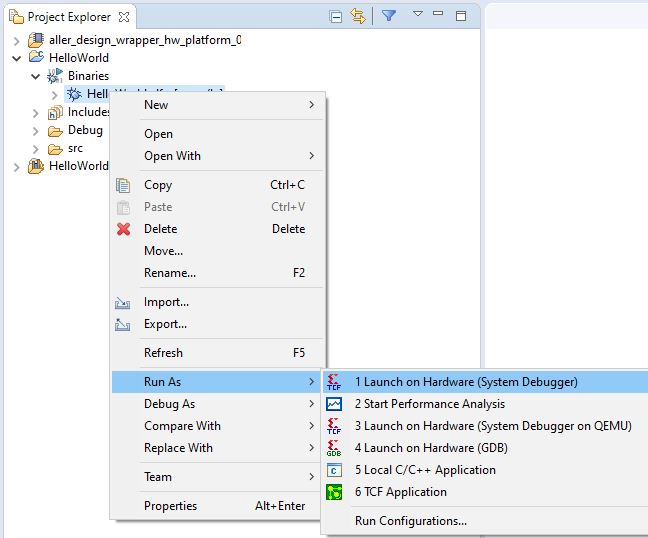Collapse the HelloWorld project tree
Viewport: 648px width, 538px height.
click(x=17, y=58)
